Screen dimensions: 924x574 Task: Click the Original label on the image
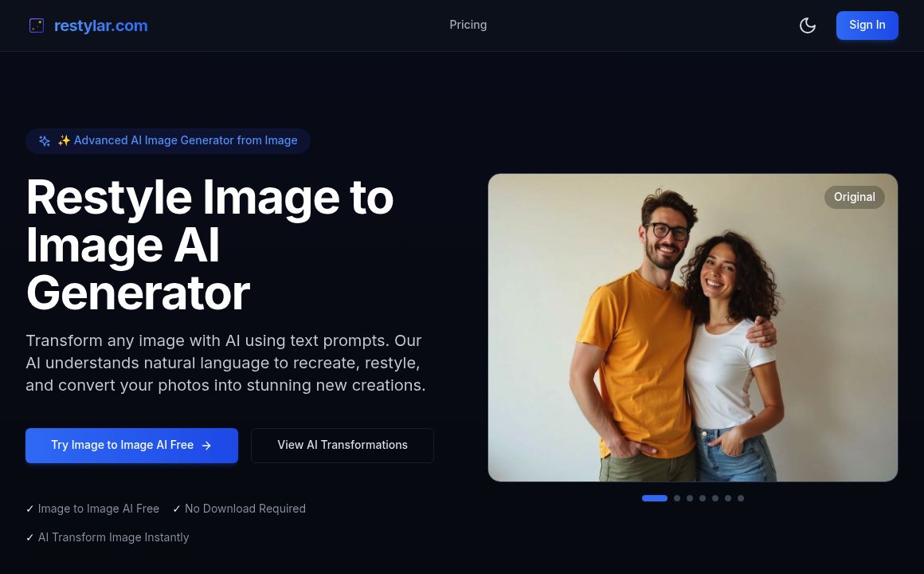(x=854, y=197)
